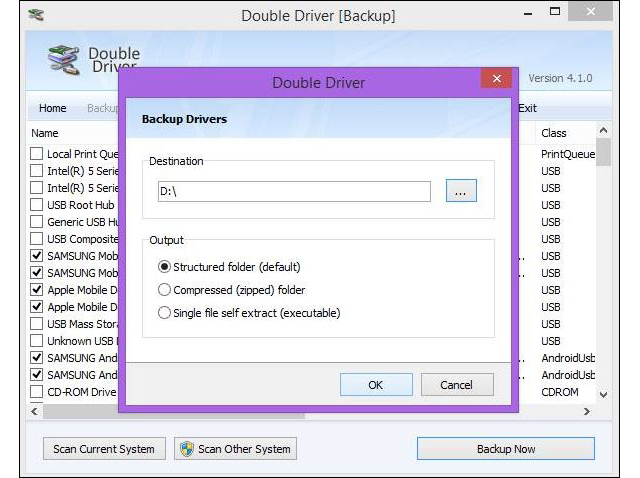Check the USB Mass Storage checkbox
Image resolution: width=640 pixels, height=478 pixels.
click(x=37, y=324)
